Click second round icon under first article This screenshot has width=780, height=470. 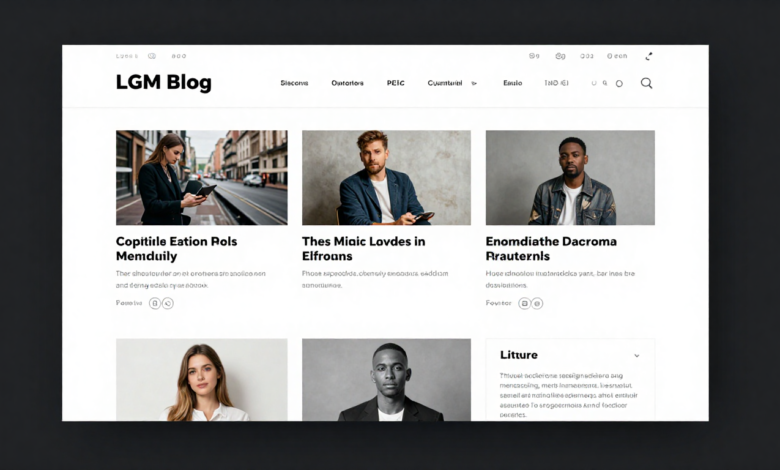(x=168, y=303)
